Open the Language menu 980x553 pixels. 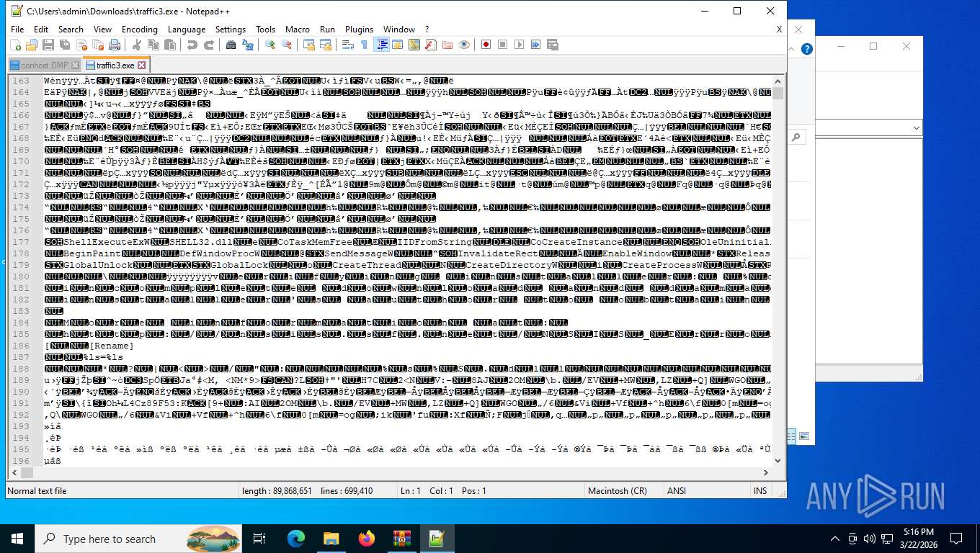pyautogui.click(x=187, y=30)
